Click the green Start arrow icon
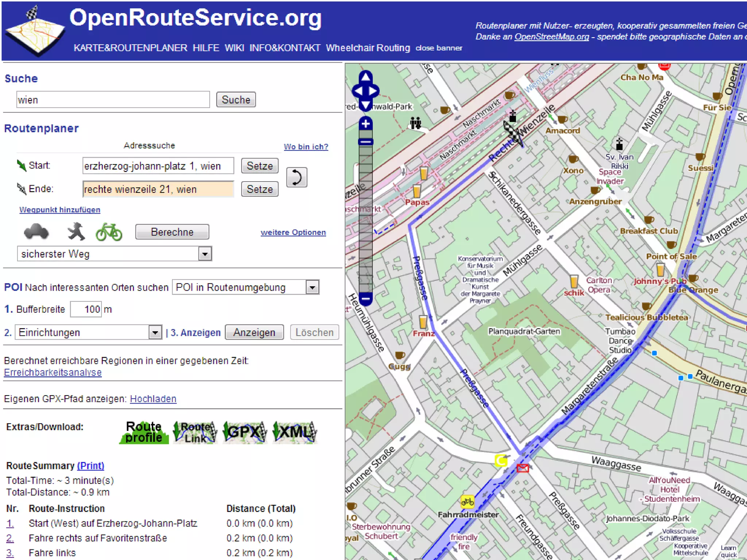 22,165
